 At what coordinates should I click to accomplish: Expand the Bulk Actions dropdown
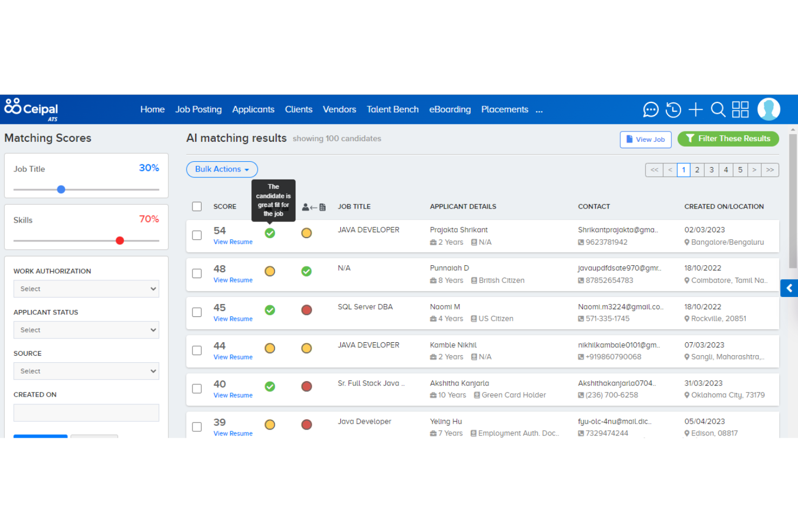pyautogui.click(x=222, y=169)
